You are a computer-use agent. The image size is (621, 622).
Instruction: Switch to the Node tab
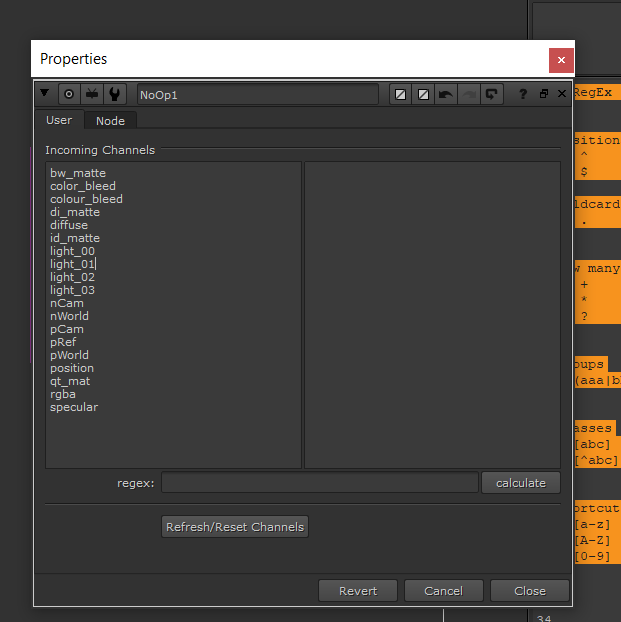coord(110,121)
